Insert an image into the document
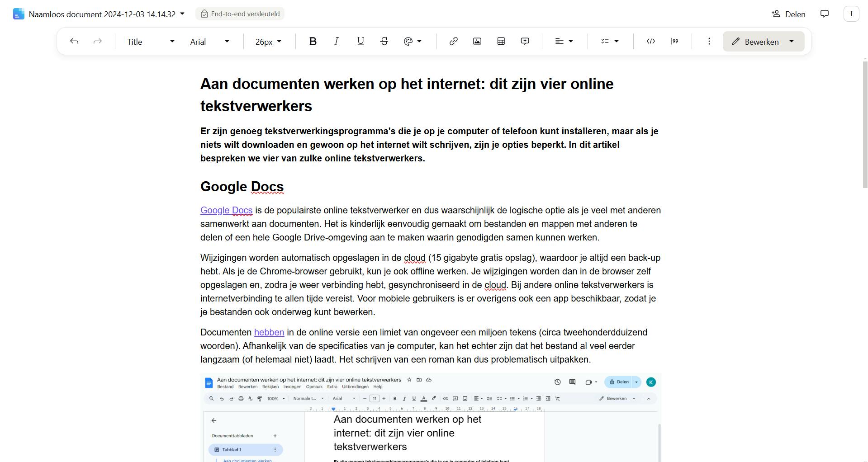The image size is (868, 462). pos(477,41)
